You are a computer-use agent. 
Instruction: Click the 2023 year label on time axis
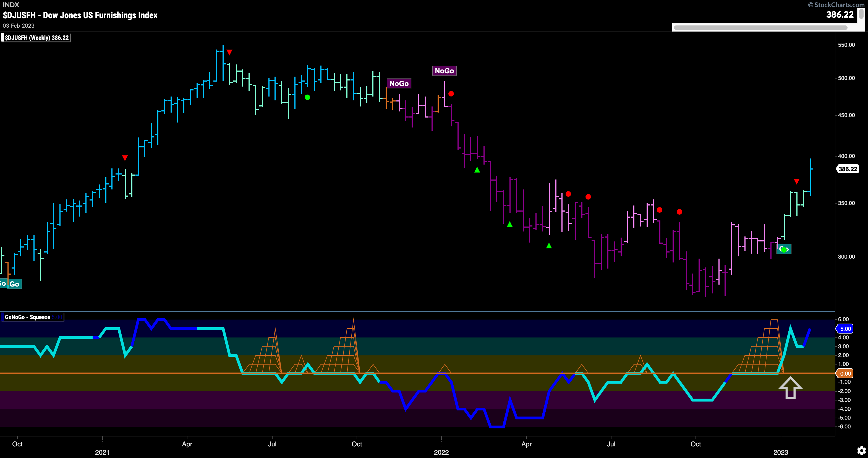pyautogui.click(x=781, y=452)
